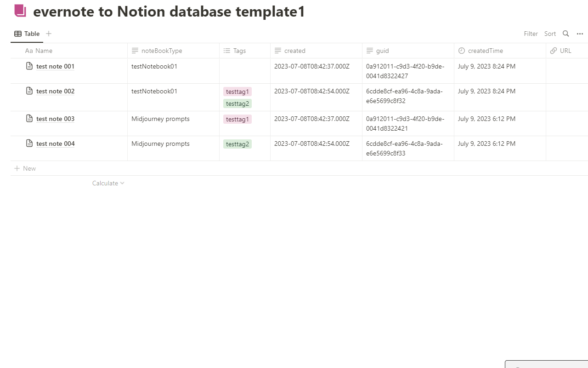Click created timestamp of test note 003
Screen dimensions: 588x368
point(312,119)
